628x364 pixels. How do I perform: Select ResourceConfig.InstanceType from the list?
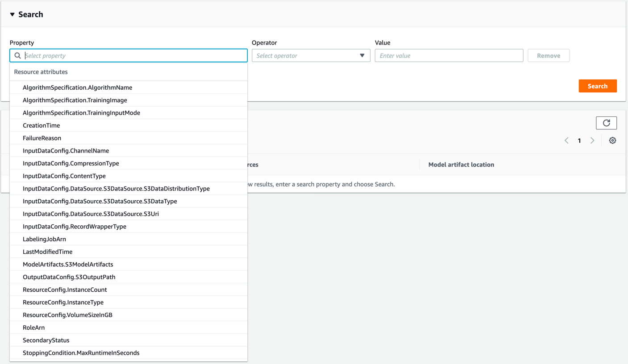[63, 302]
